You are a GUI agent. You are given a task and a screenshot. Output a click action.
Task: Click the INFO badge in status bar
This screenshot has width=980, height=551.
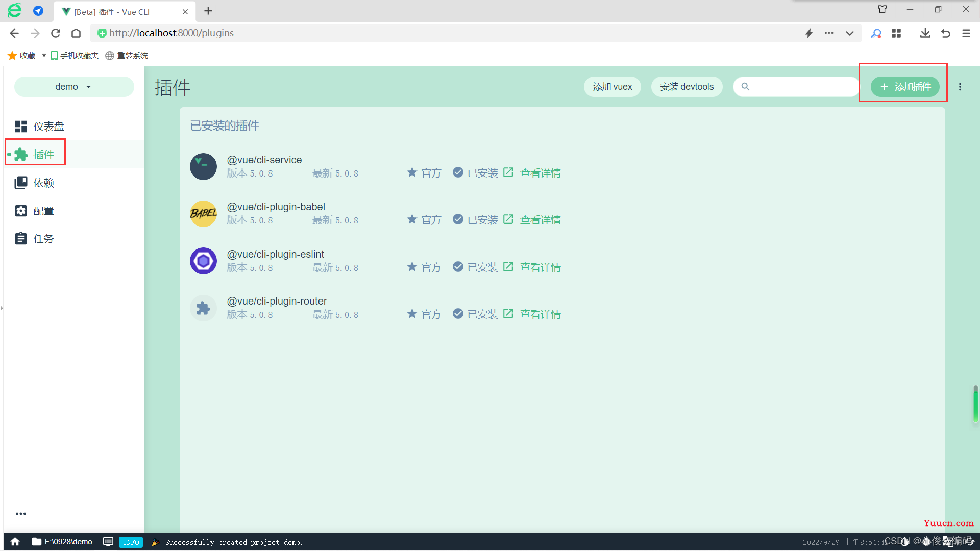tap(131, 542)
